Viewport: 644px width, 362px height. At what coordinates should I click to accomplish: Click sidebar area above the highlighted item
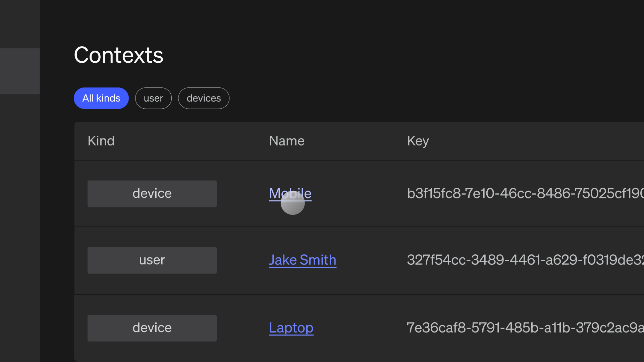pyautogui.click(x=20, y=23)
